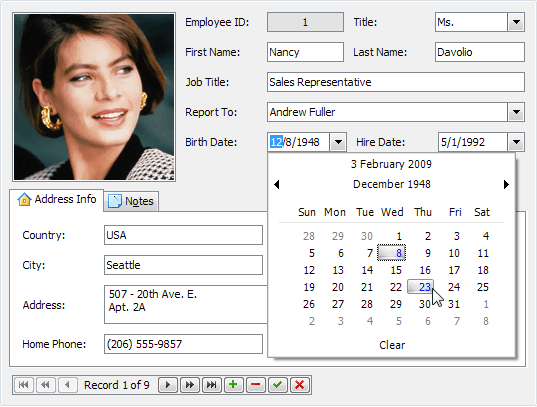537x407 pixels.
Task: Go to next record arrow
Action: pyautogui.click(x=168, y=385)
